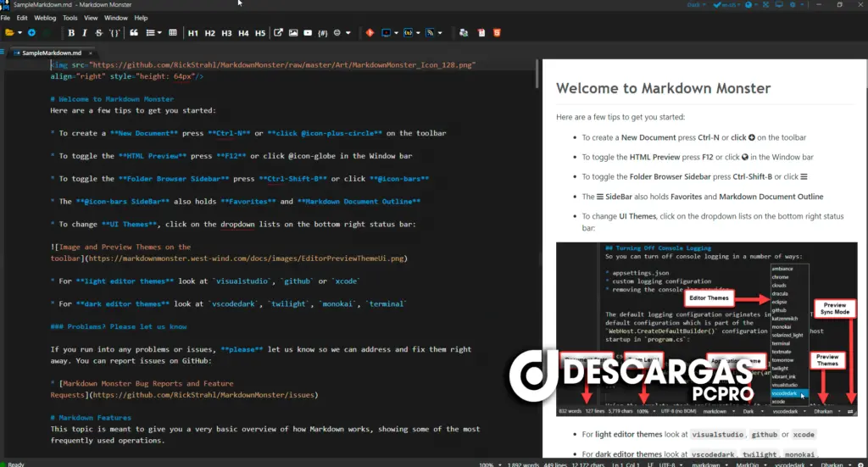Apply H5 heading
Viewport: 868px width, 467px height.
[260, 33]
